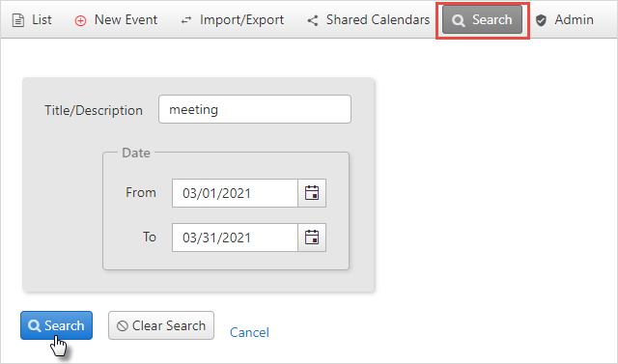618x364 pixels.
Task: Click the Clear Search button
Action: pos(161,325)
